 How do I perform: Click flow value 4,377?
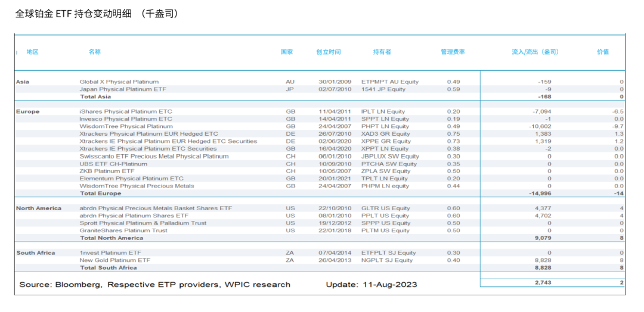point(543,208)
